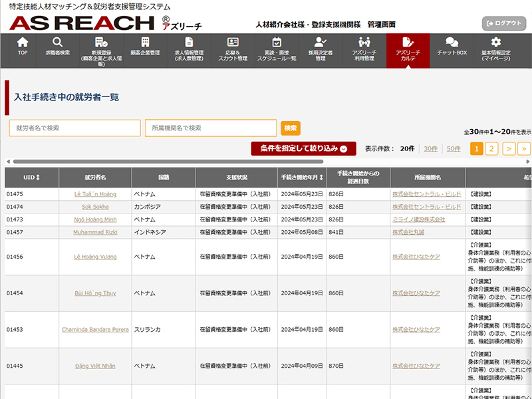Open worker Lê Tuấn Hoàng

click(95, 194)
